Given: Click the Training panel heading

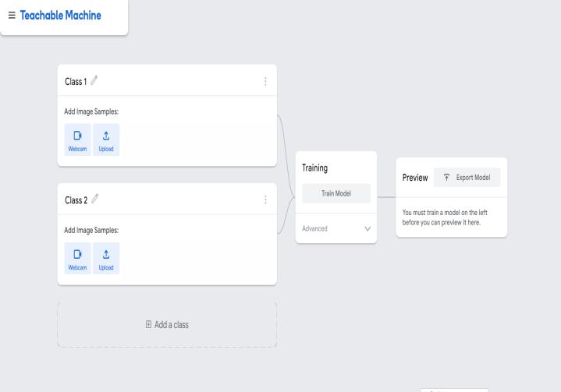Looking at the screenshot, I should 315,168.
